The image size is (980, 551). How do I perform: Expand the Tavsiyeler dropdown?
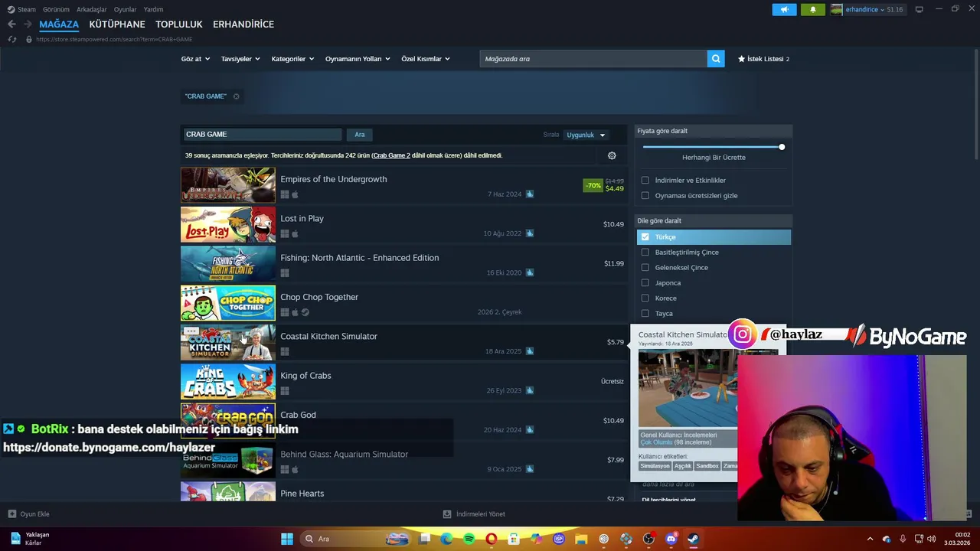click(240, 59)
